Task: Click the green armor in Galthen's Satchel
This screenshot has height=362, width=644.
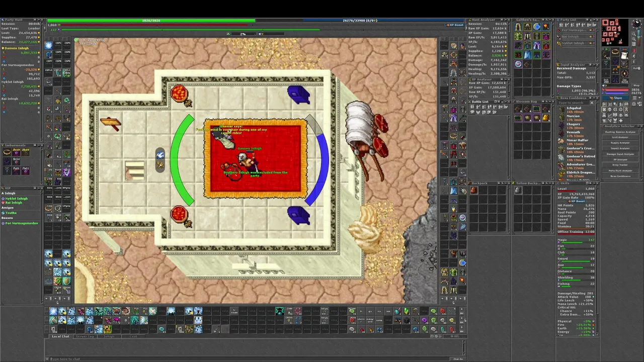Action: 518,36
